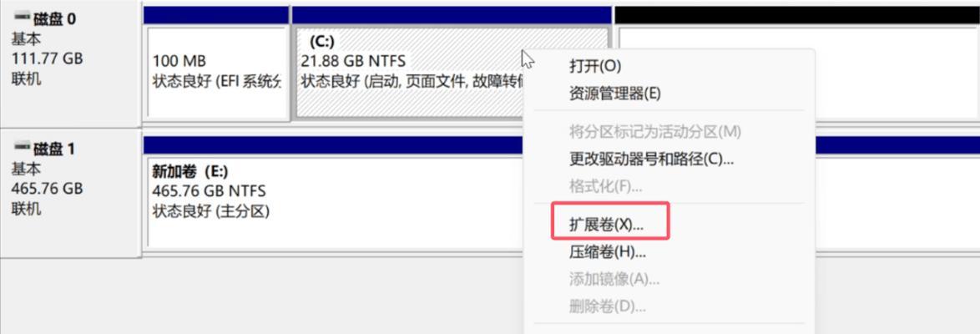980x334 pixels.
Task: Select the 磁盘 0 111.77 GB disk header
Action: pyautogui.click(x=69, y=63)
